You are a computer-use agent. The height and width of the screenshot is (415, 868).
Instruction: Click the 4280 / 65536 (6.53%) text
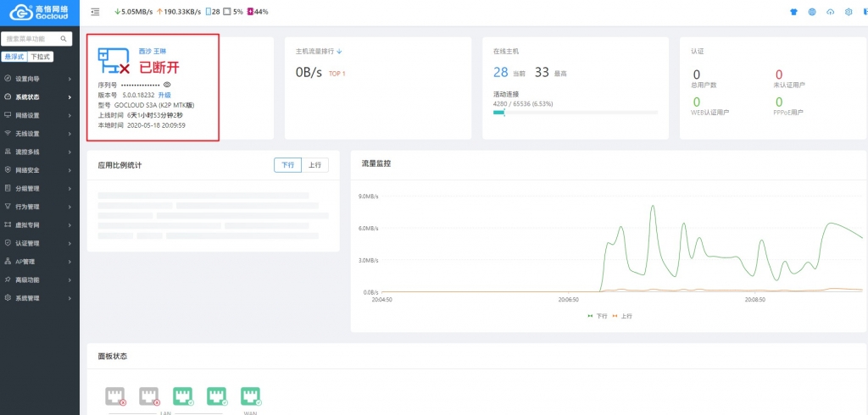pyautogui.click(x=522, y=103)
